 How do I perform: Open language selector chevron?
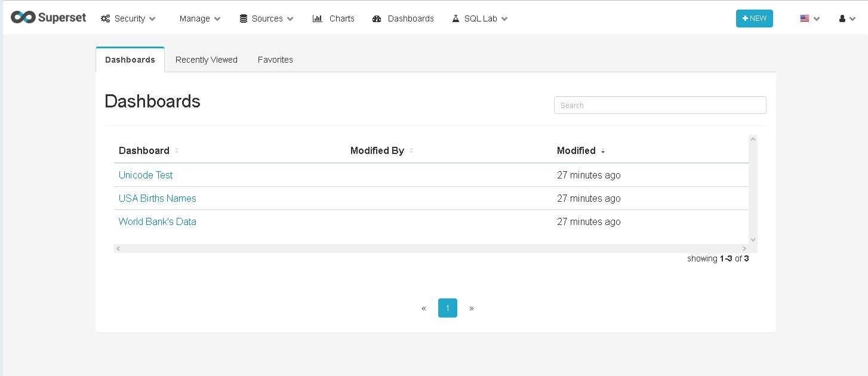817,19
